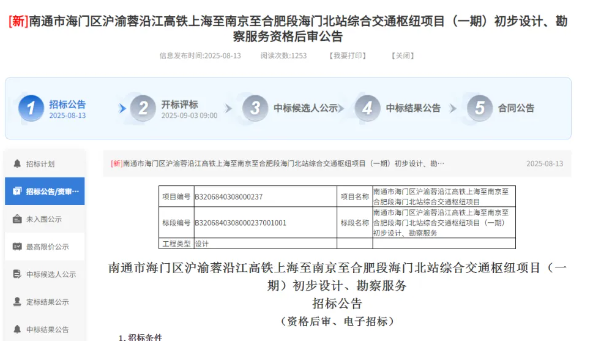This screenshot has width=592, height=364.
Task: Click the 设计 project type cell
Action: pos(265,244)
